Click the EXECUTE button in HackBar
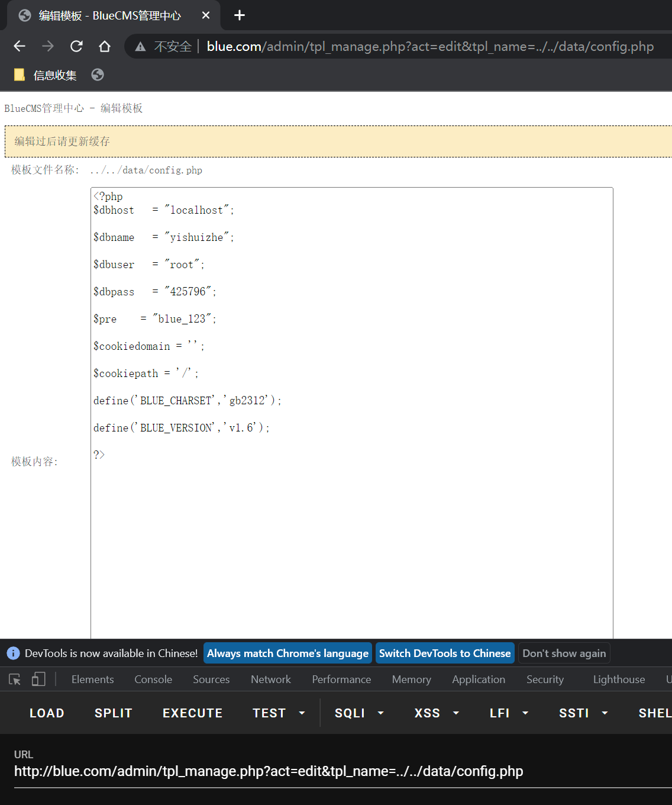Viewport: 672px width, 805px height. coord(193,713)
